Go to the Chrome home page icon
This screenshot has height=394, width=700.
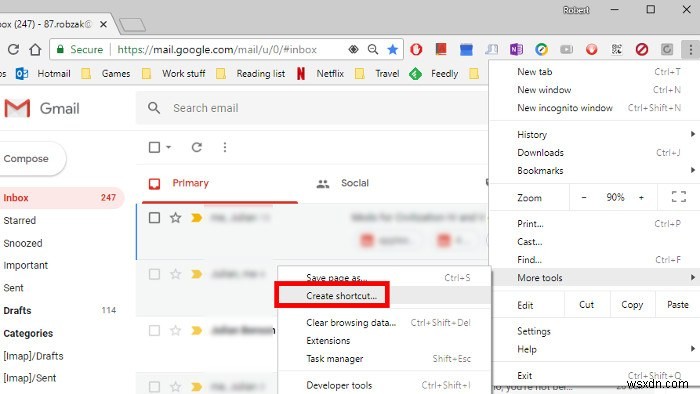pyautogui.click(x=35, y=49)
